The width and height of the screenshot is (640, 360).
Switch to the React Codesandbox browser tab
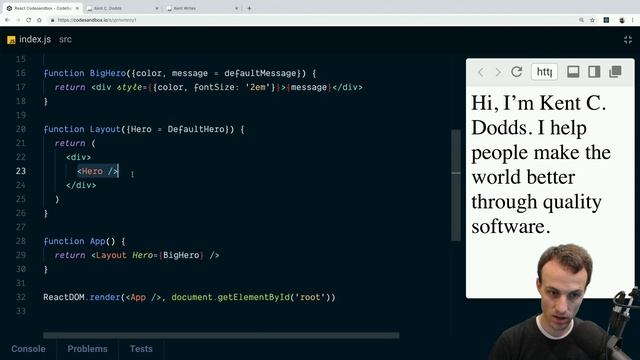[41, 8]
